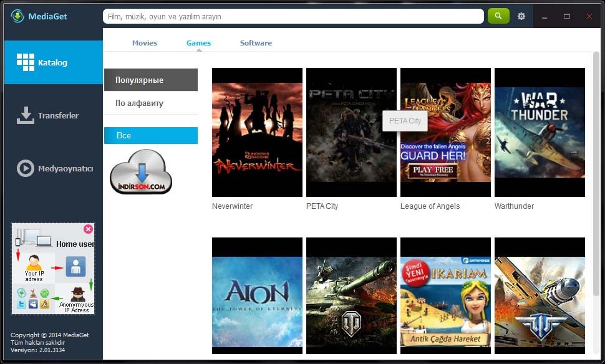This screenshot has width=605, height=364.
Task: Switch to the Games tab
Action: click(x=198, y=43)
